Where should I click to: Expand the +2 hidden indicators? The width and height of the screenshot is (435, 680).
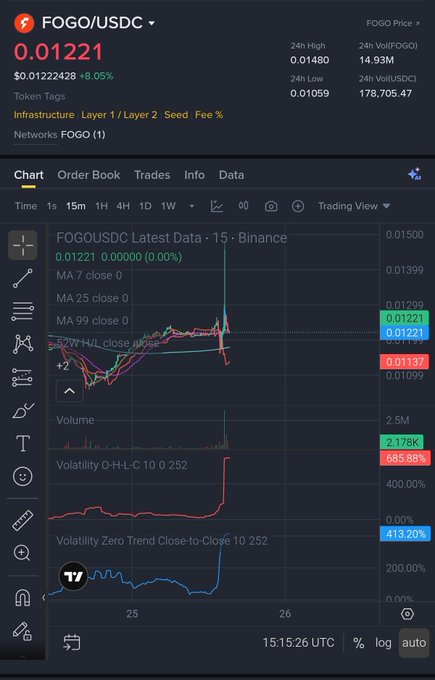pos(62,366)
